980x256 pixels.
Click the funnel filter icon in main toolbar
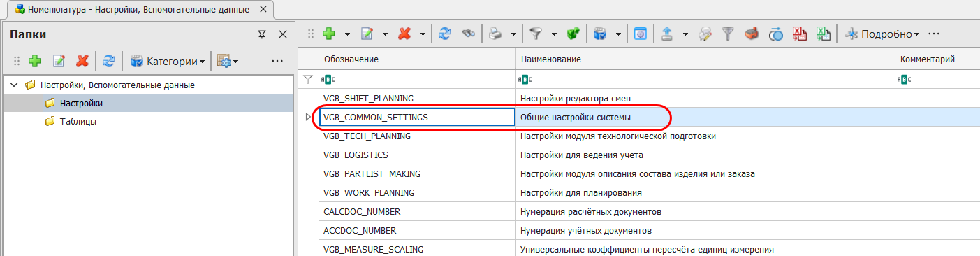536,34
